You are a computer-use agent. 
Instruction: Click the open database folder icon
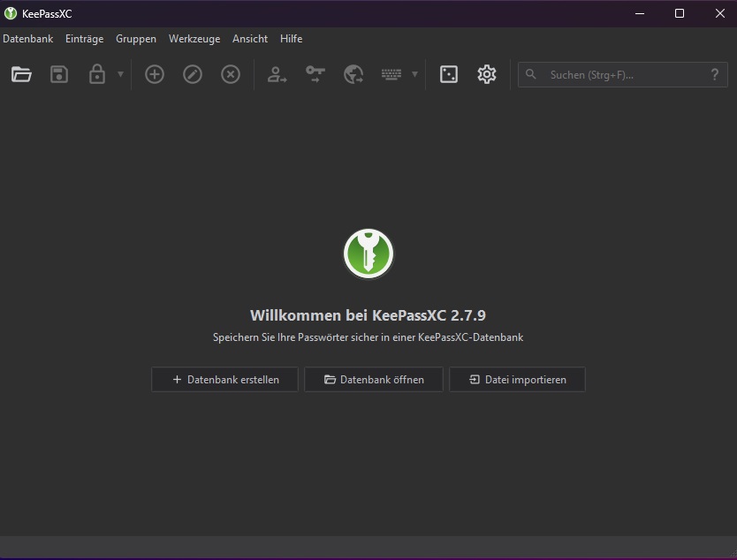21,74
